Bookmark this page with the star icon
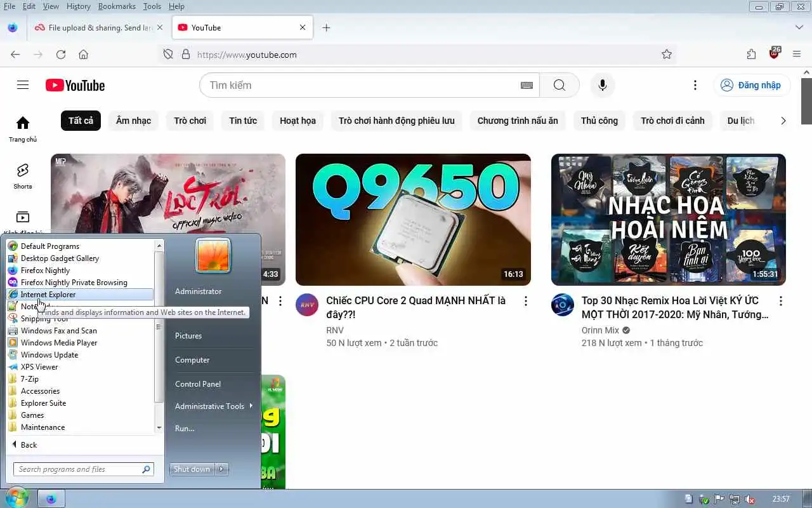The height and width of the screenshot is (508, 812). (x=667, y=55)
